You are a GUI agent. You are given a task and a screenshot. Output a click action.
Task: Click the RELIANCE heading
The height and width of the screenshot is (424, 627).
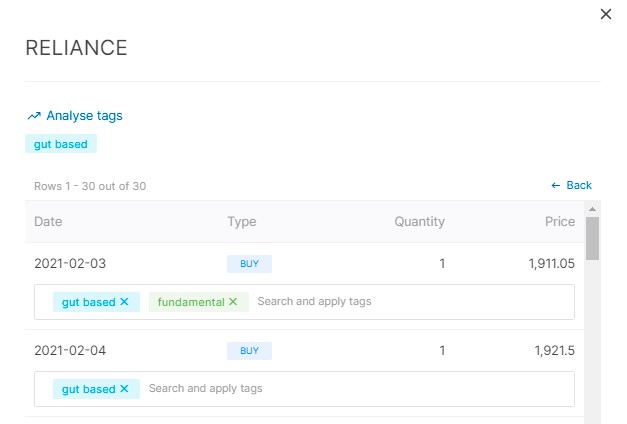point(76,48)
